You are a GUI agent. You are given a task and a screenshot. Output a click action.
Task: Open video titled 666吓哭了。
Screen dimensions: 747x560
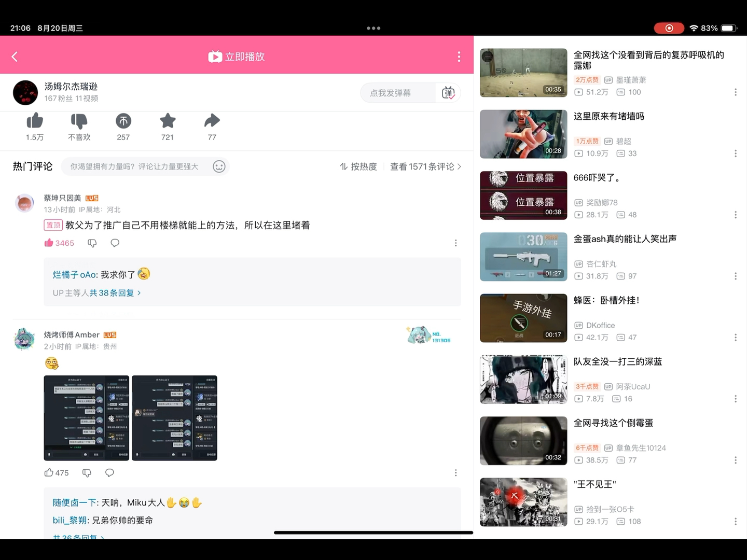[597, 178]
